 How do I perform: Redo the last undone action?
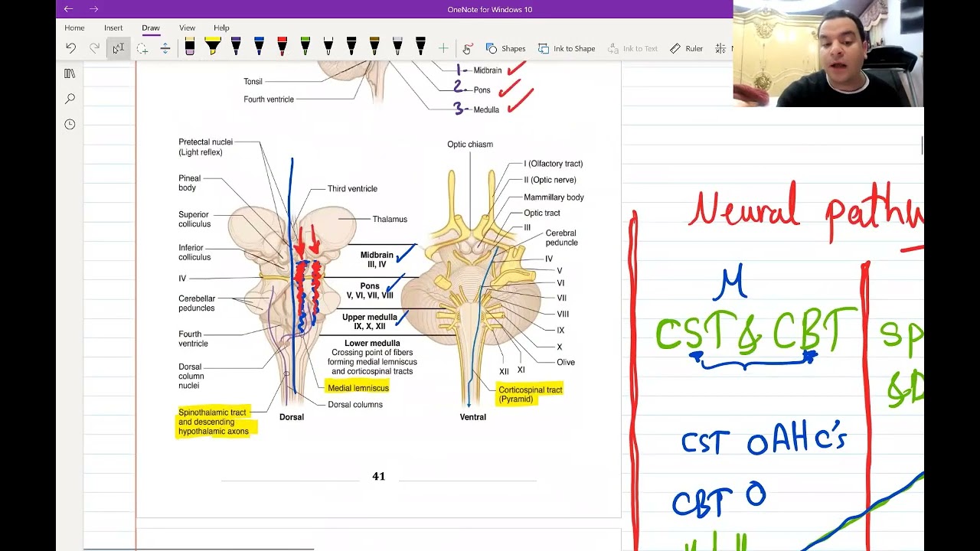pos(94,48)
